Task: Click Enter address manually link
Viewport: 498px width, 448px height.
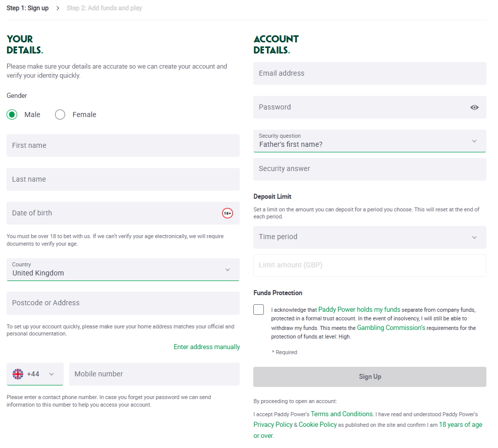Action: coord(207,347)
